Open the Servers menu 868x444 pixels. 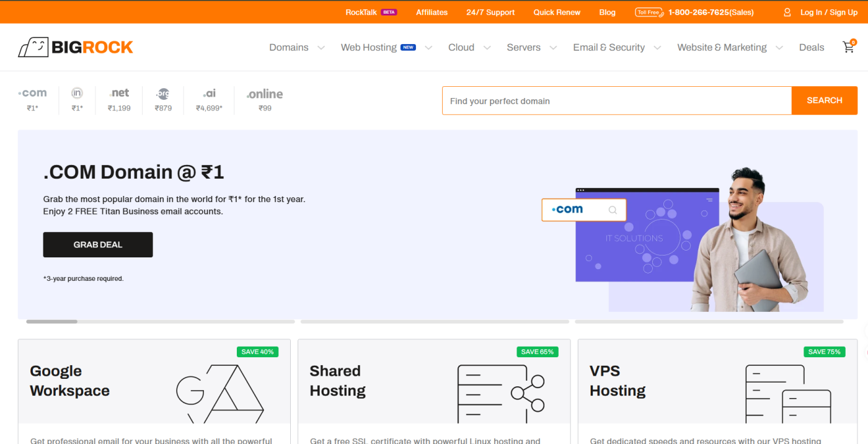click(x=523, y=47)
